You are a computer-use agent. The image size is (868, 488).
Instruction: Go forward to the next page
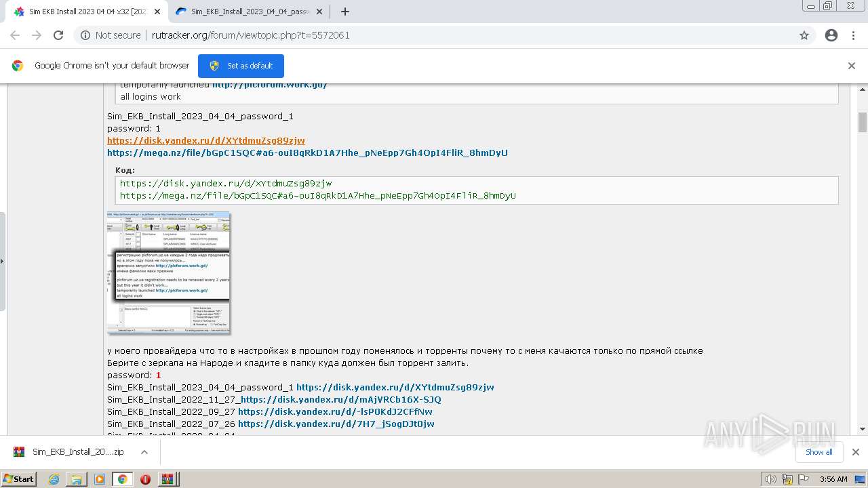click(37, 35)
